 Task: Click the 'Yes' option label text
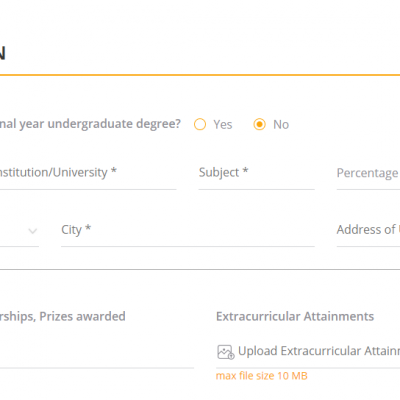[x=223, y=125]
